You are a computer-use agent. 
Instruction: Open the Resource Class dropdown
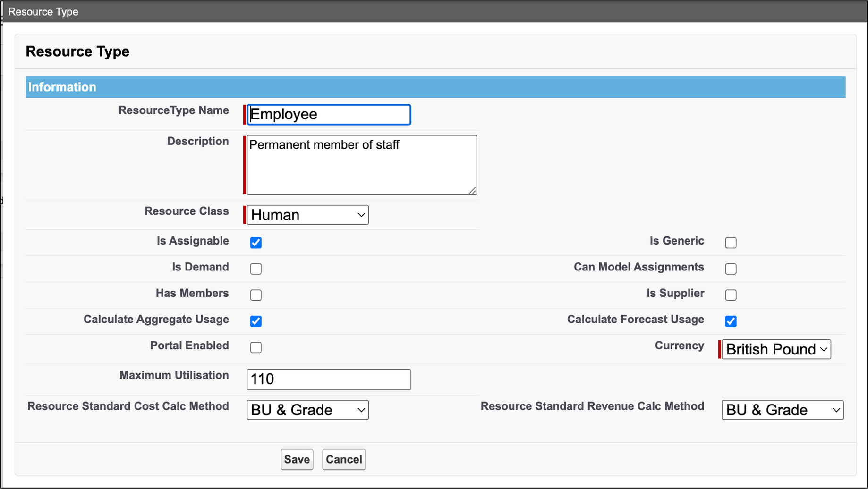[x=308, y=215]
